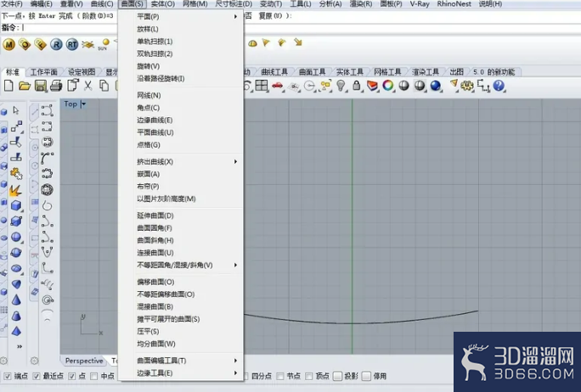
Task: Switch to the 实体工具 toolbar tab
Action: (x=350, y=72)
